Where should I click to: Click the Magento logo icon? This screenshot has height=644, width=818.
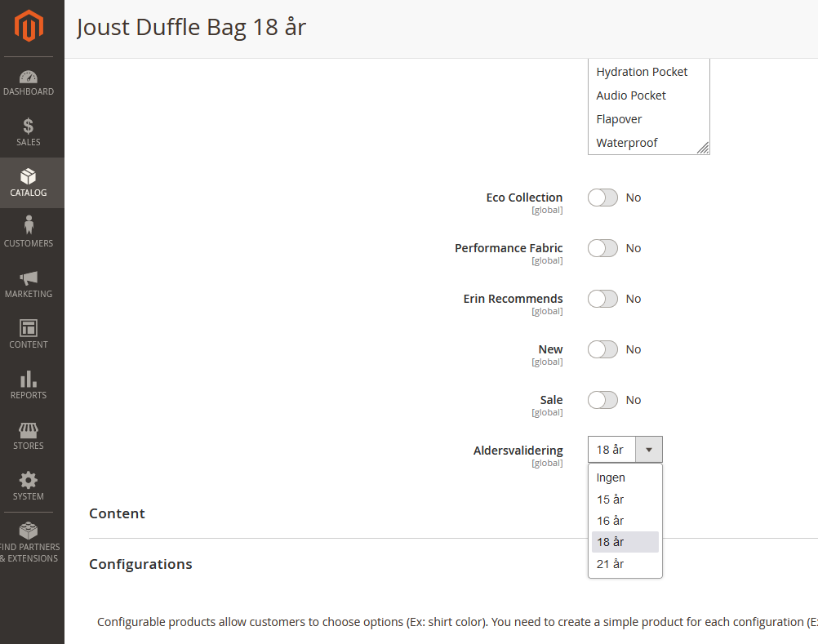coord(29,25)
